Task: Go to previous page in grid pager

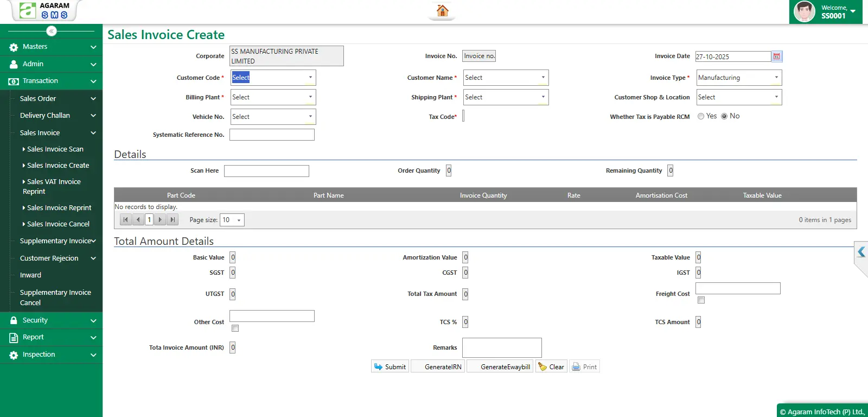Action: [x=138, y=220]
